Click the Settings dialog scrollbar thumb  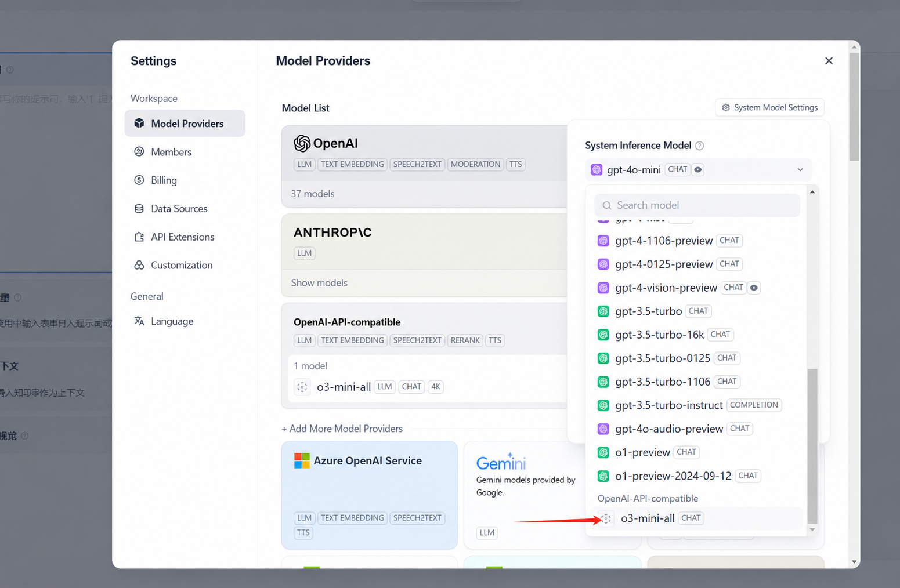854,107
